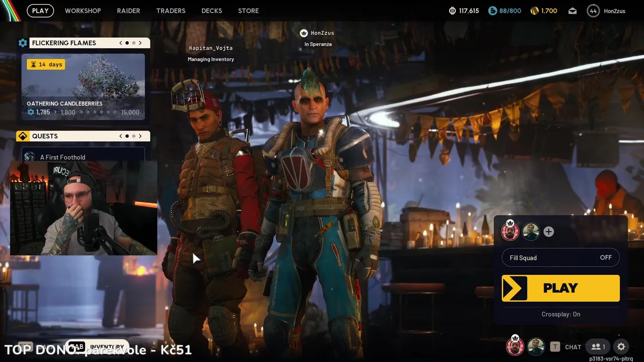
Task: Select second page dot in Flickering Flames header
Action: point(134,43)
